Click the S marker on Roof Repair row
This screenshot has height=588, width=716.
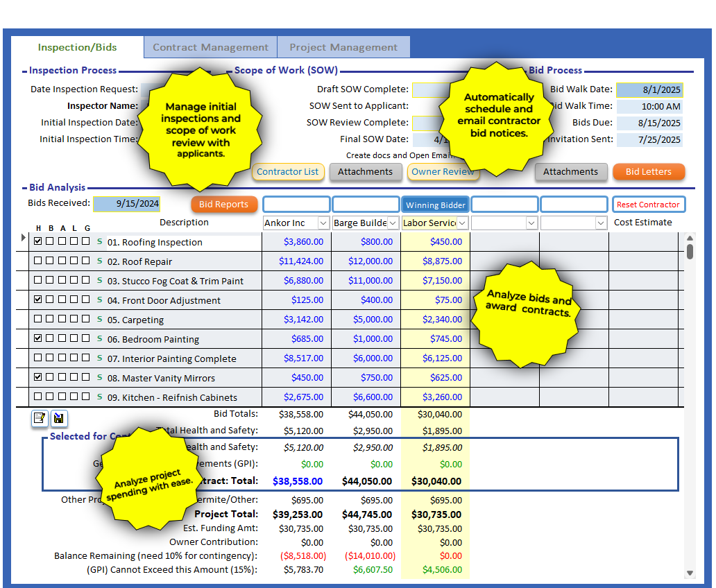click(99, 261)
